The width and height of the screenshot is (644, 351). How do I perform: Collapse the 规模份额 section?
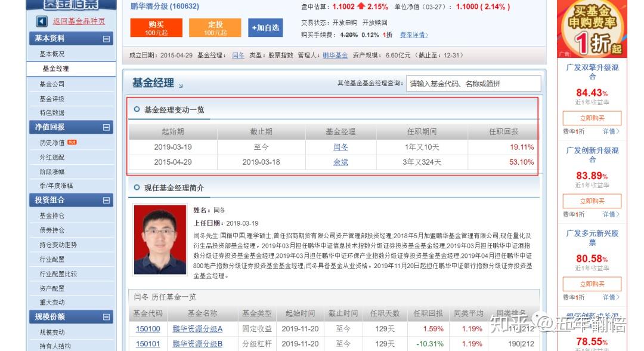pyautogui.click(x=106, y=317)
